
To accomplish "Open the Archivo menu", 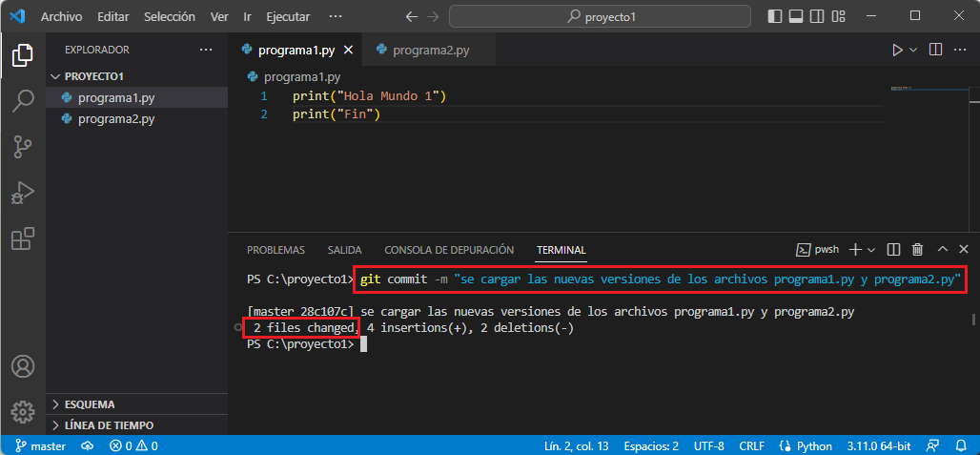I will pyautogui.click(x=61, y=17).
